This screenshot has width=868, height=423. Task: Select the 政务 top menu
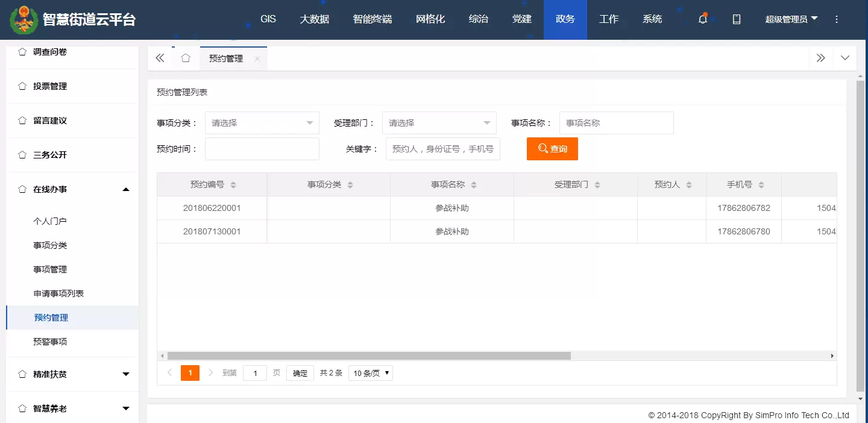point(565,19)
